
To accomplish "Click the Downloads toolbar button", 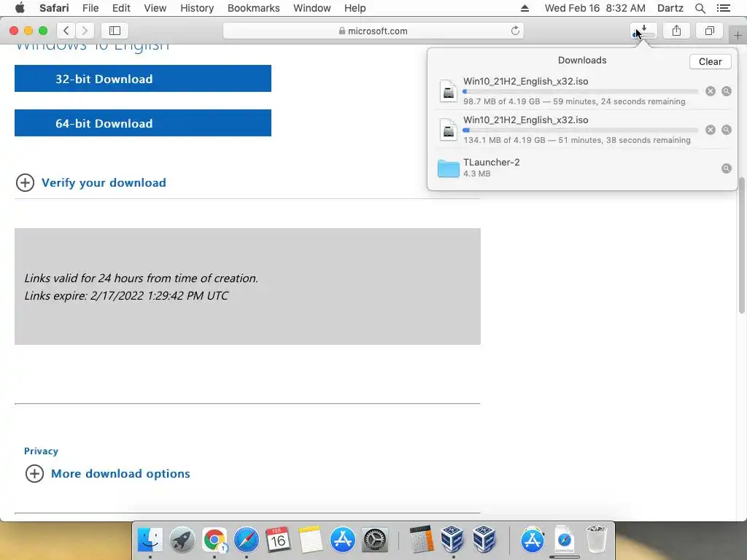I will pyautogui.click(x=643, y=31).
